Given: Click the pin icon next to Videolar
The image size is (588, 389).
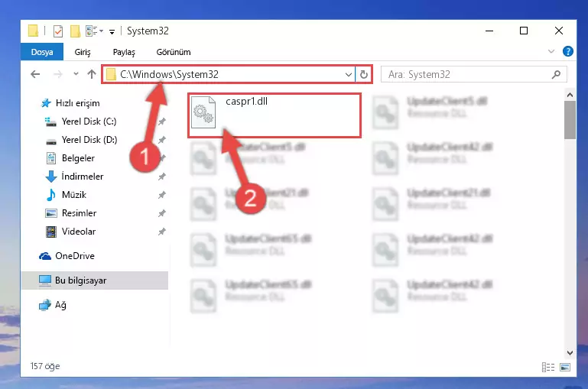Looking at the screenshot, I should pyautogui.click(x=161, y=232).
